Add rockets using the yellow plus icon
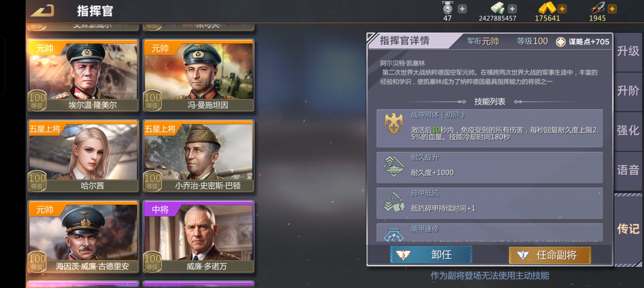The height and width of the screenshot is (288, 644). coord(612,9)
